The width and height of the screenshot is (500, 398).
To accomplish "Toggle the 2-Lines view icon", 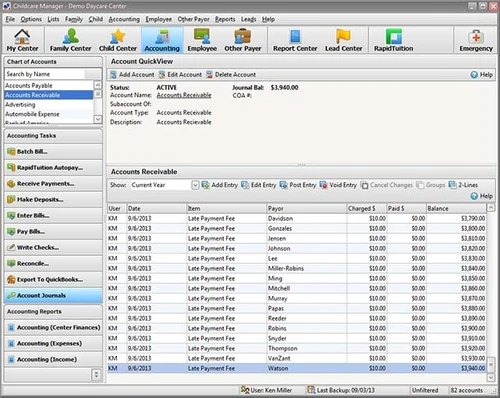I will tap(452, 185).
